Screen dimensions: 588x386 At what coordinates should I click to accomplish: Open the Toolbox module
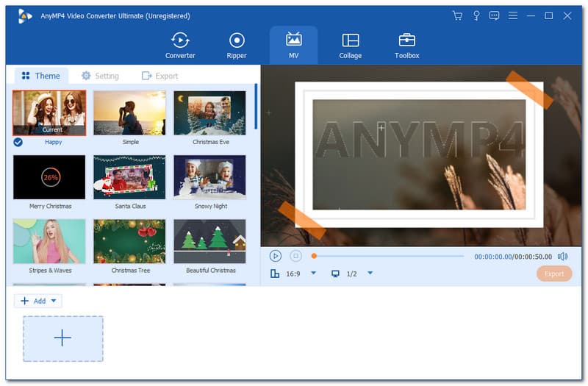pos(406,45)
